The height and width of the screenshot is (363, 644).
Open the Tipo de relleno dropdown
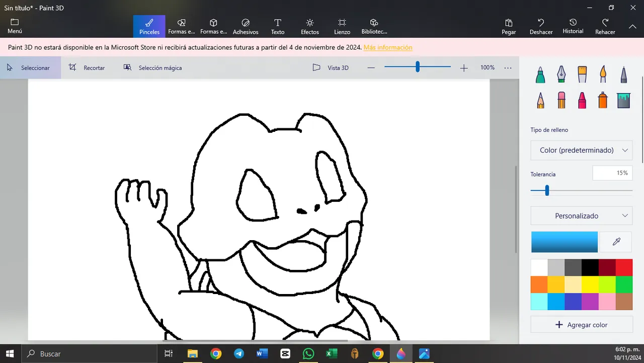(x=582, y=150)
